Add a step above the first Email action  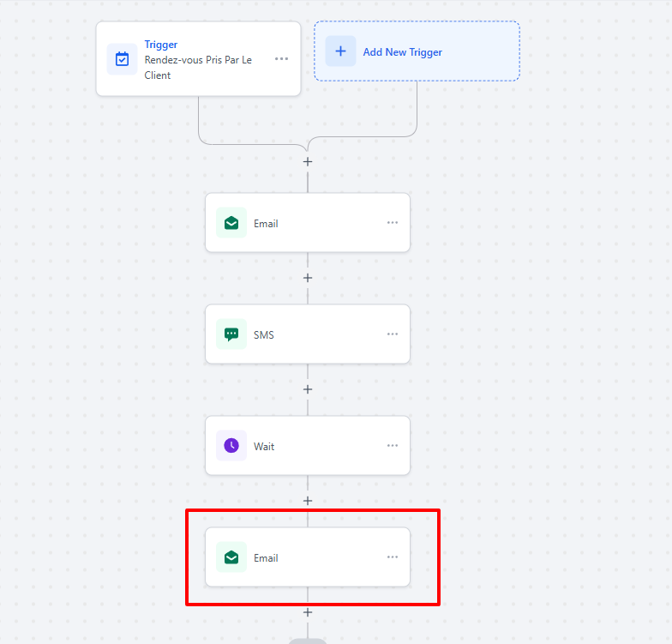click(308, 162)
